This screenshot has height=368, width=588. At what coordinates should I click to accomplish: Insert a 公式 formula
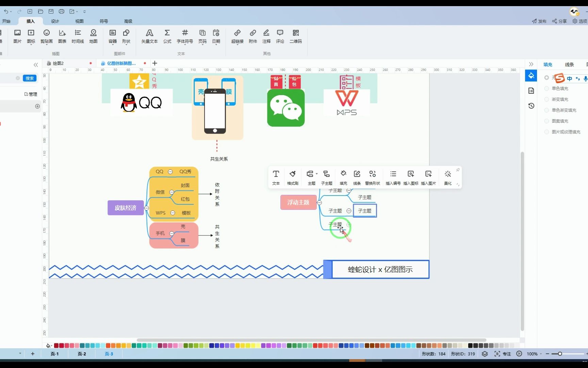(x=167, y=36)
